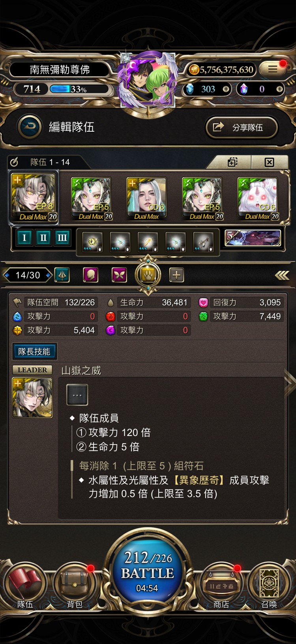Toggle the skill set III button

(x=62, y=238)
